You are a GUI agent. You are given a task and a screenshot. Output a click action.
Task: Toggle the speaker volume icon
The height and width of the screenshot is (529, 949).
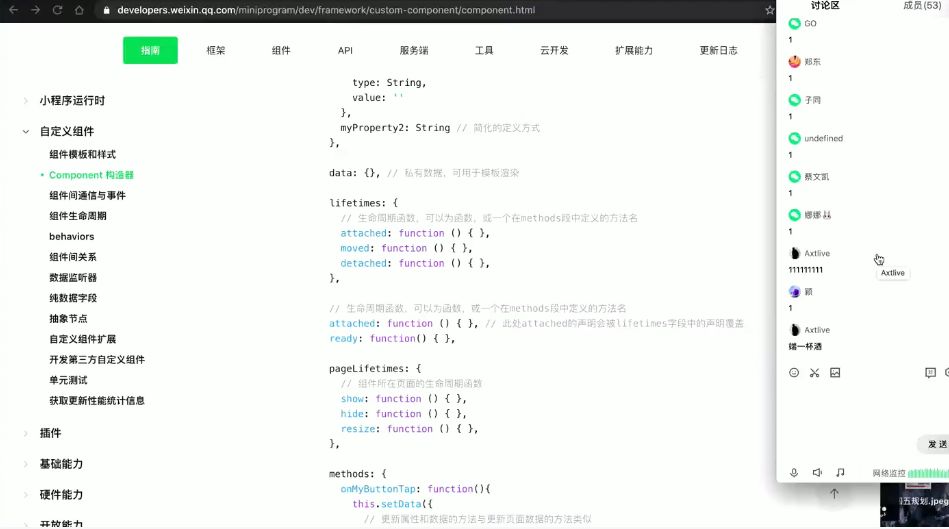pyautogui.click(x=817, y=472)
